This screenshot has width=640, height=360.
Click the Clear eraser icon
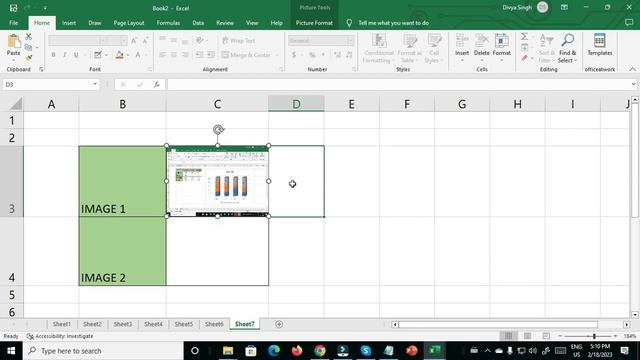[524, 58]
